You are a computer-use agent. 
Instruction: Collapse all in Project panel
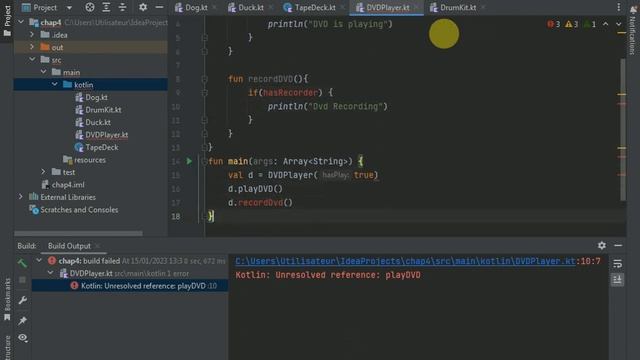122,7
